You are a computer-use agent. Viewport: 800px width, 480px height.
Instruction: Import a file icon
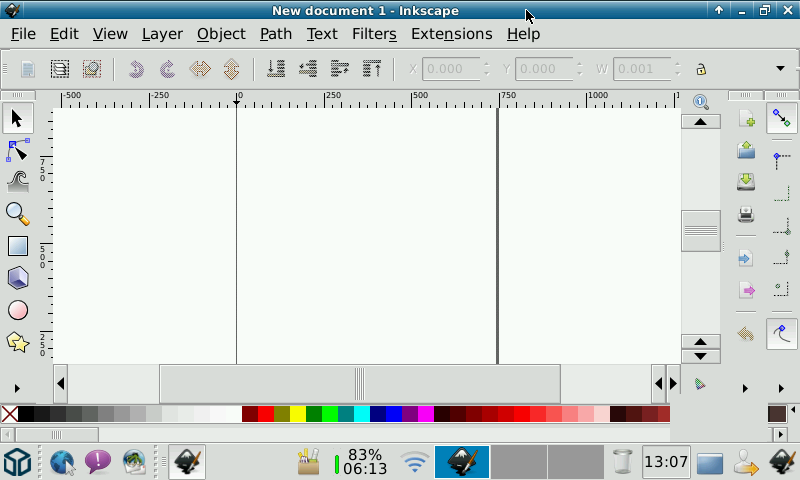[x=746, y=259]
